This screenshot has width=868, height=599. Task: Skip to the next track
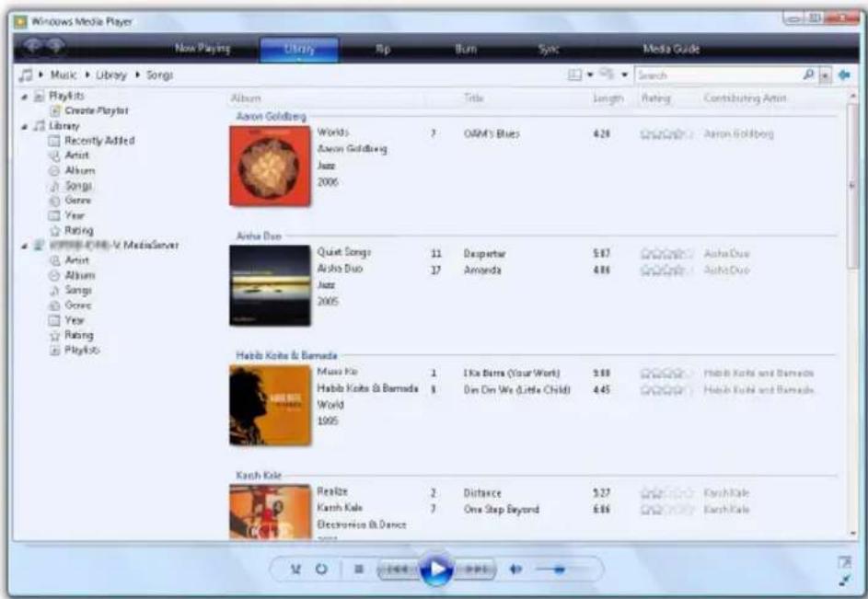(x=475, y=570)
